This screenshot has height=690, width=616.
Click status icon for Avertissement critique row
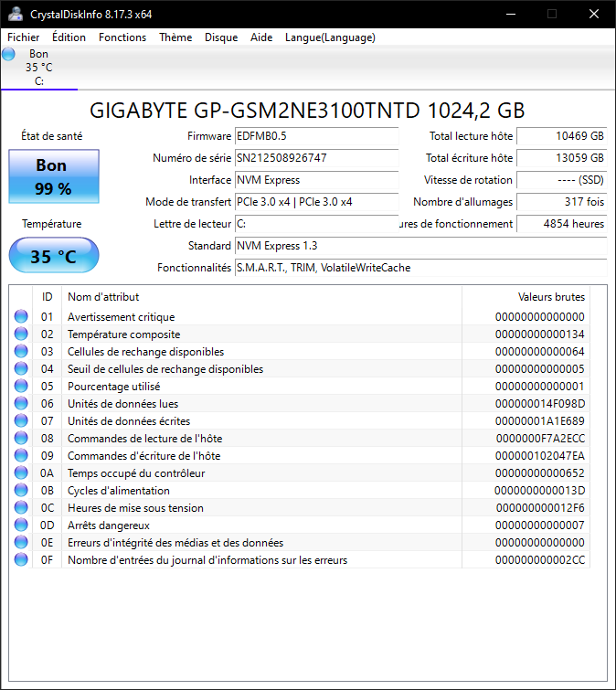(x=21, y=316)
